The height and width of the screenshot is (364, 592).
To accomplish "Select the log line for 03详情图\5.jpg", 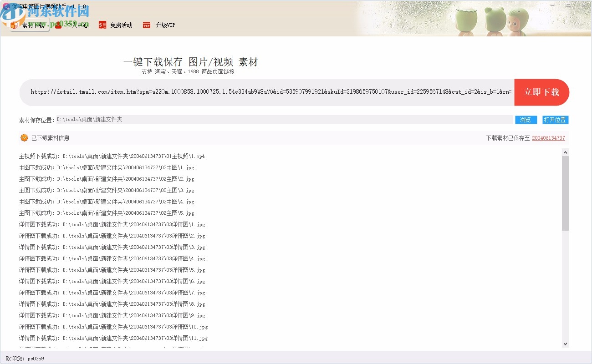I will 112,270.
